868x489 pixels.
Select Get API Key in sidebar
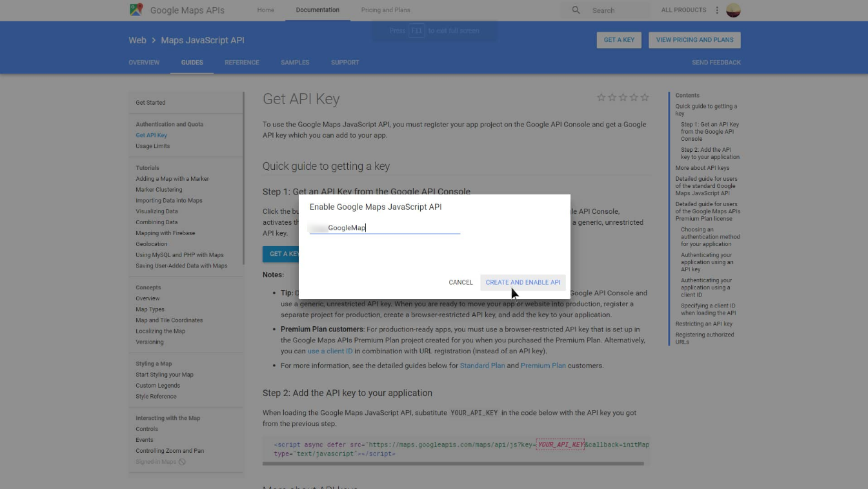pos(151,135)
